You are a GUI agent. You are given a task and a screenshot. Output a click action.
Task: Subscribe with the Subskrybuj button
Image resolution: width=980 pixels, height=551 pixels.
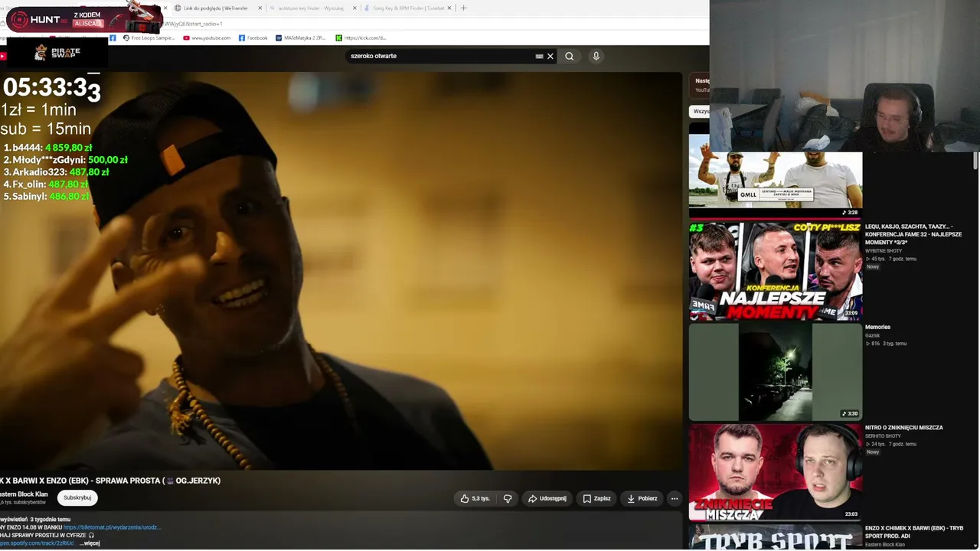coord(77,497)
